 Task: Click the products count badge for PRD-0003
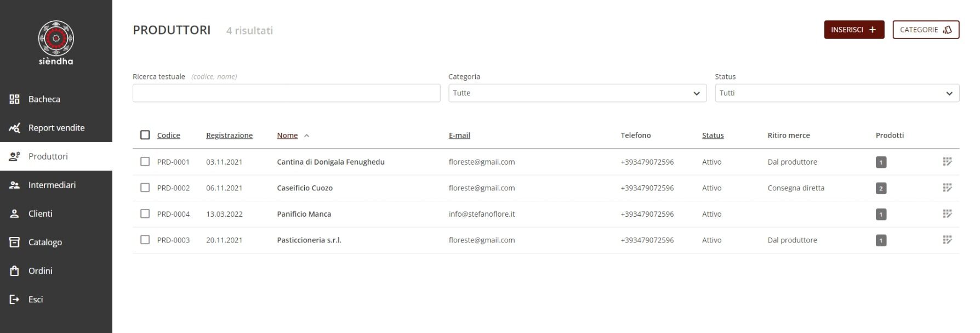[881, 240]
